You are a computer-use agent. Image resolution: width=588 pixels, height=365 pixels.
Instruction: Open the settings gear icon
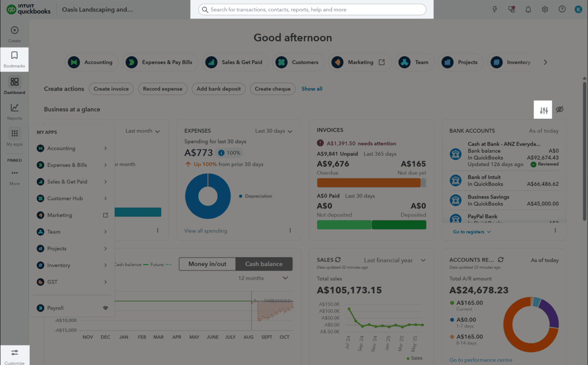[x=545, y=9]
